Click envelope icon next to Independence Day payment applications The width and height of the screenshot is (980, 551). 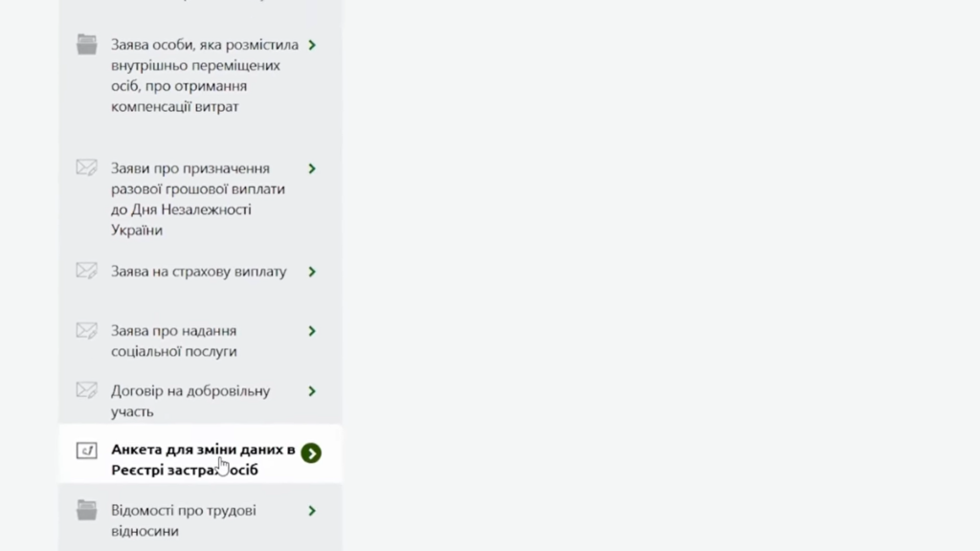(x=87, y=167)
